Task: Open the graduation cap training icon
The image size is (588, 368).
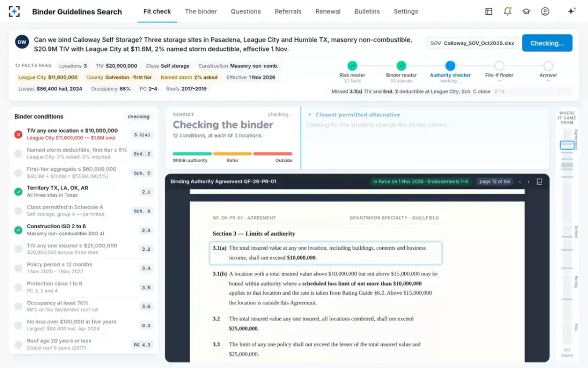Action: (526, 11)
